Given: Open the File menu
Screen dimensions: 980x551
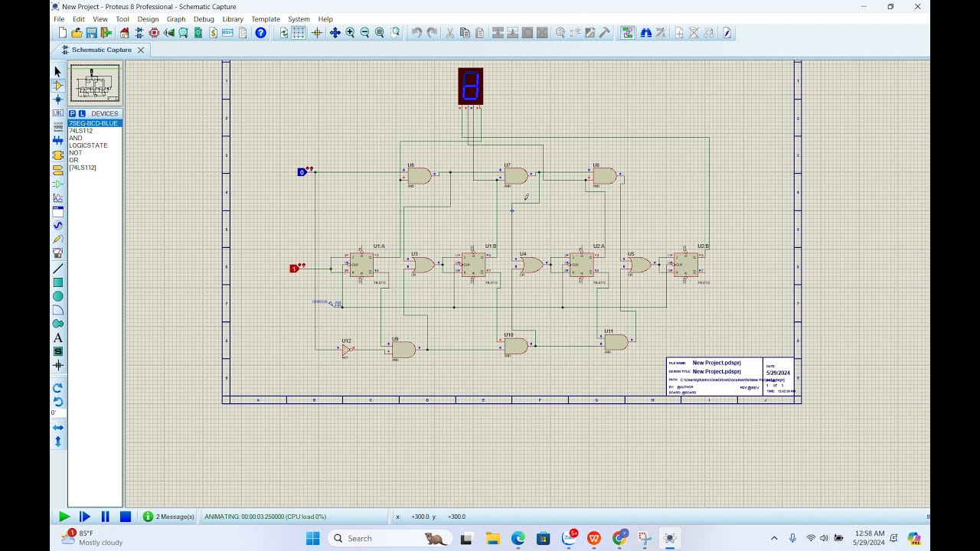Looking at the screenshot, I should tap(59, 19).
